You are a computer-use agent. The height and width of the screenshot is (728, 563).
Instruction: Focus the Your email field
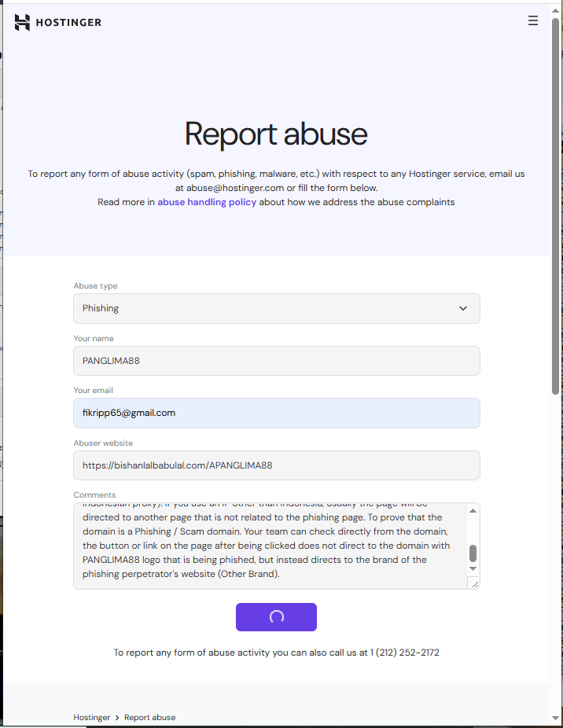pos(277,413)
